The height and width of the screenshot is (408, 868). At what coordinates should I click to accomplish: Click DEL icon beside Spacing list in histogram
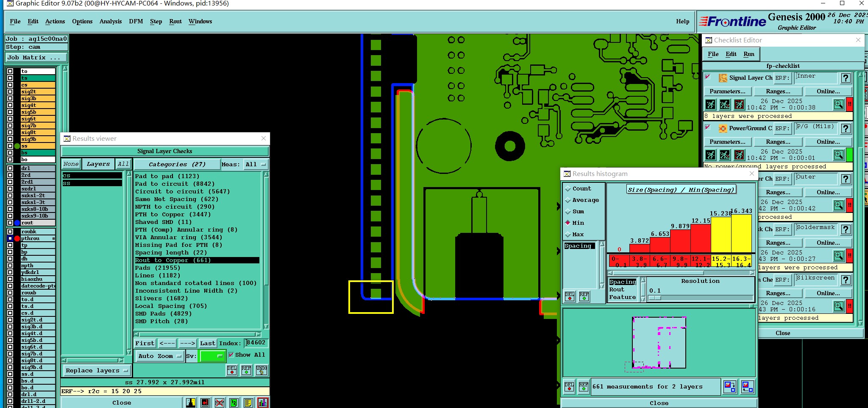coord(570,296)
